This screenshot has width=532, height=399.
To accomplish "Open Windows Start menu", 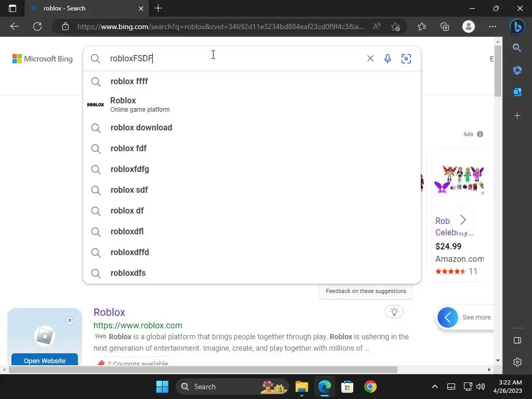I will point(162,387).
